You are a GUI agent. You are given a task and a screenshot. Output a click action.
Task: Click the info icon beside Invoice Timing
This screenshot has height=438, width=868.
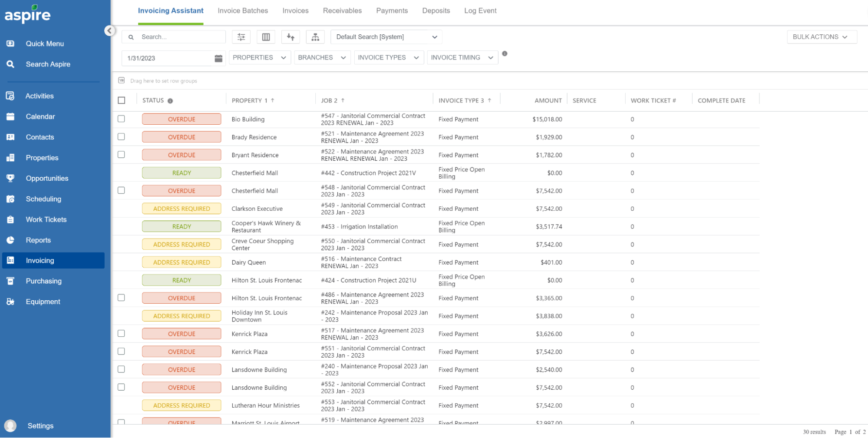(x=505, y=53)
